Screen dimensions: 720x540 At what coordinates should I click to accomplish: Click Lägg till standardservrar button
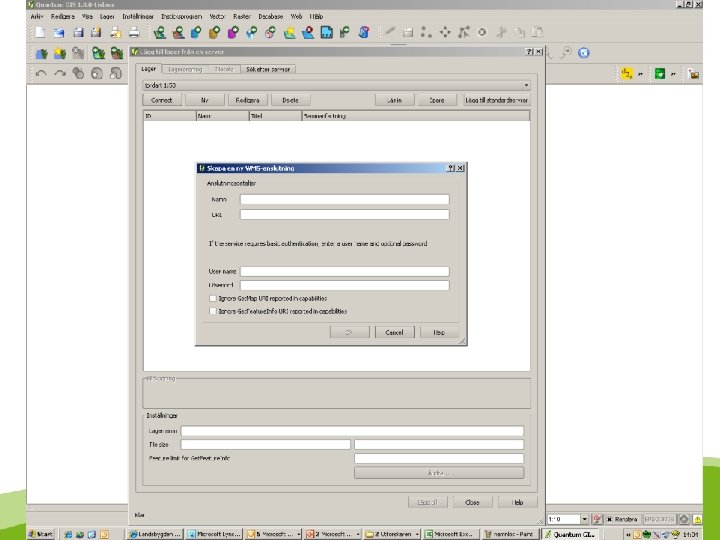pos(496,100)
